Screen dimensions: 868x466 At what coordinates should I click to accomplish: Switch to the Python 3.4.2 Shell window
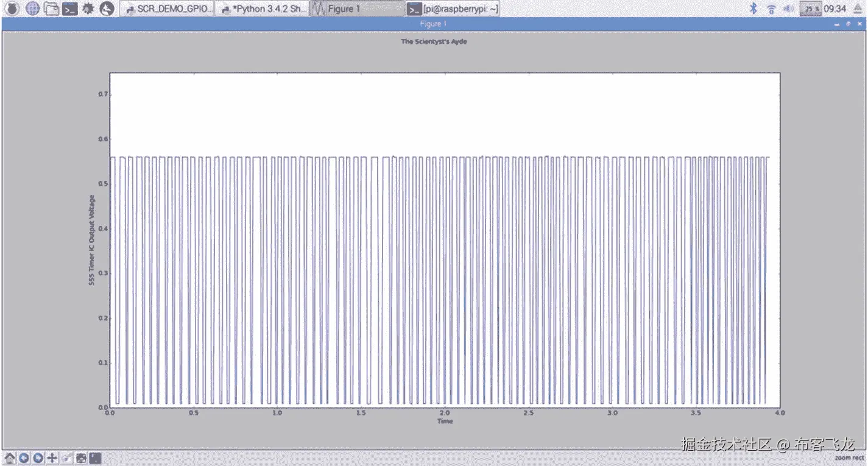pyautogui.click(x=262, y=9)
